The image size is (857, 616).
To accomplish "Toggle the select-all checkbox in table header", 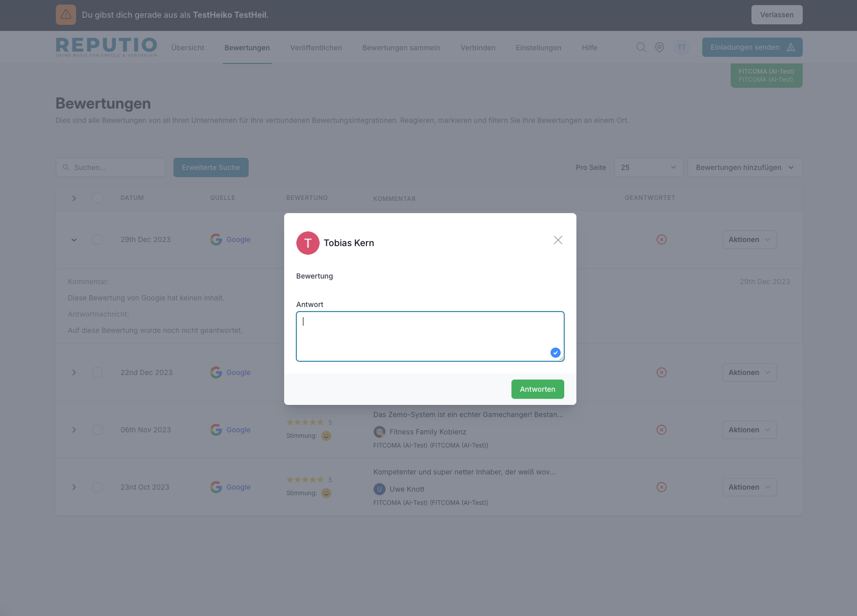I will tap(97, 198).
